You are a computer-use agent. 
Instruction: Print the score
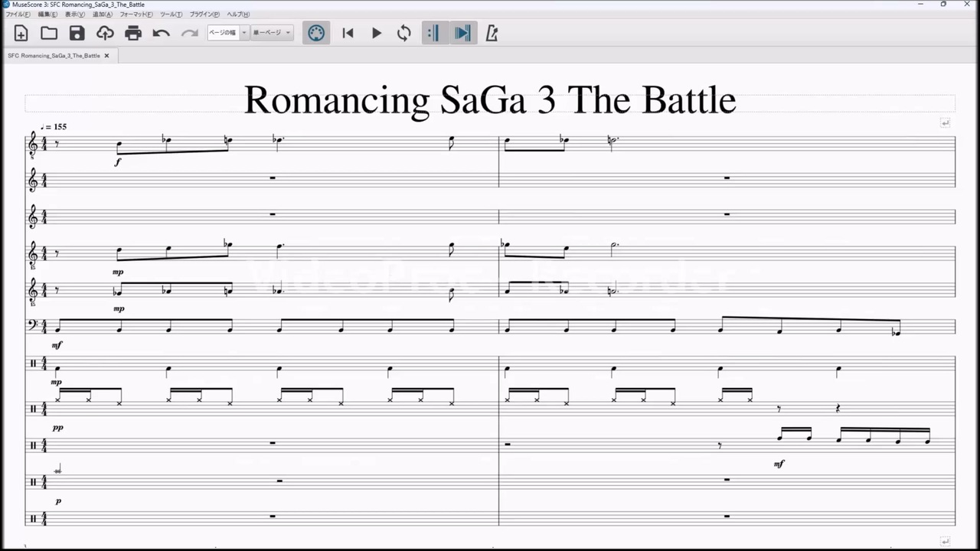click(x=133, y=32)
